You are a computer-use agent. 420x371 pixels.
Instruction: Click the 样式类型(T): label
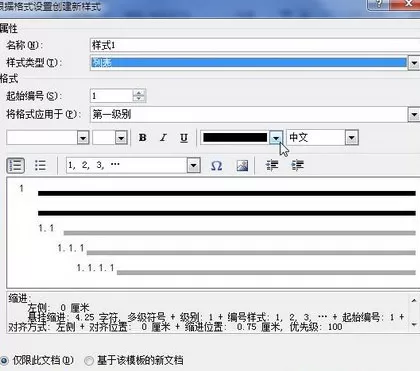tap(34, 63)
